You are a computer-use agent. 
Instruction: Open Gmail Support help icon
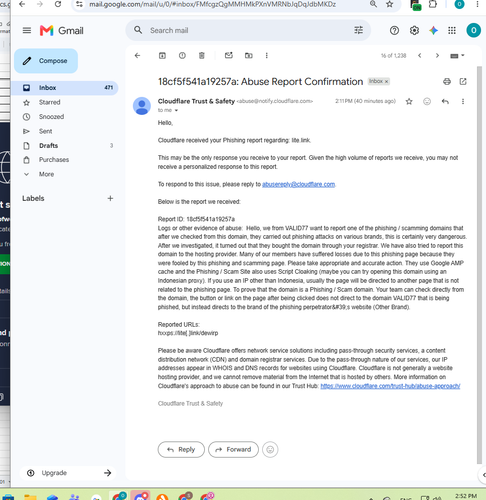394,31
